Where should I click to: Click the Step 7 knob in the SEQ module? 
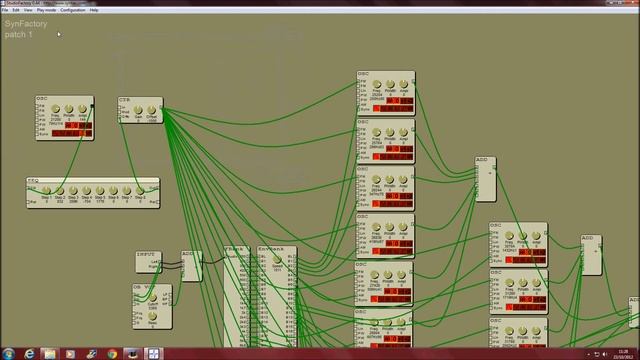[127, 191]
